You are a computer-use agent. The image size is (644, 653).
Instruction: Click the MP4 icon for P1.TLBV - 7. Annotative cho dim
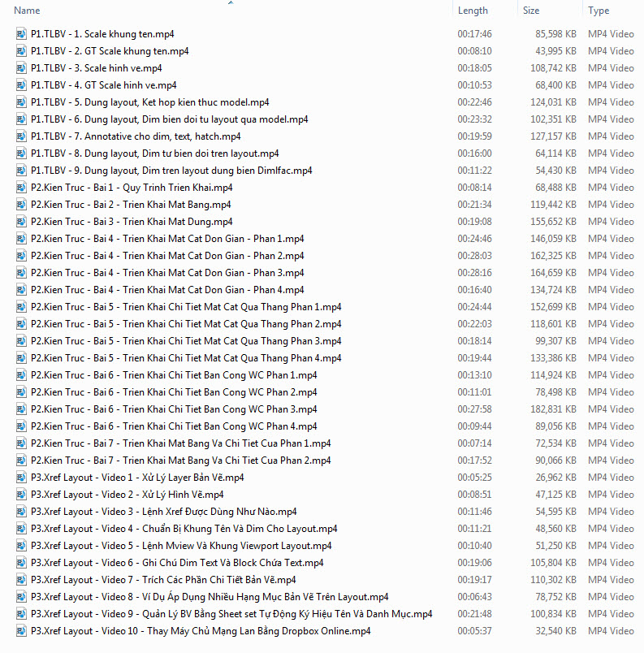click(21, 136)
